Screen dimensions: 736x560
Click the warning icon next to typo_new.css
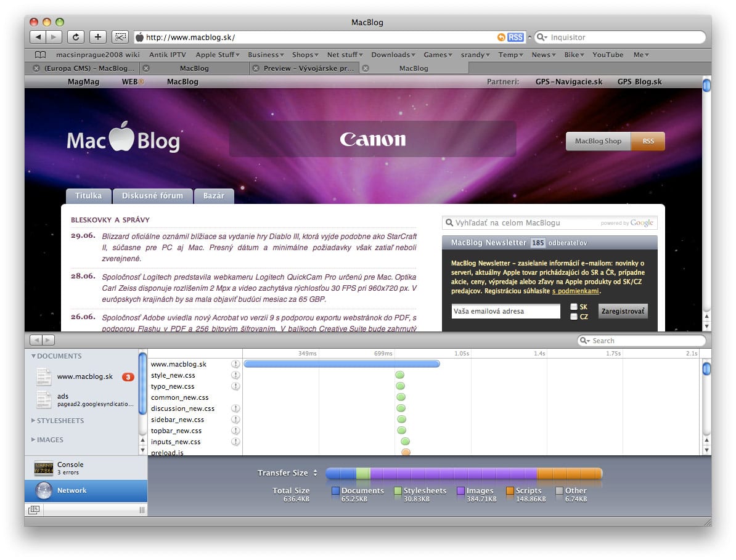(235, 386)
